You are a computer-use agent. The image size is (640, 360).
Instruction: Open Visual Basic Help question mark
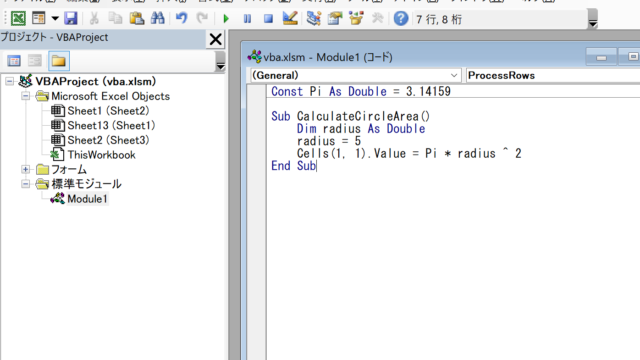(x=401, y=19)
